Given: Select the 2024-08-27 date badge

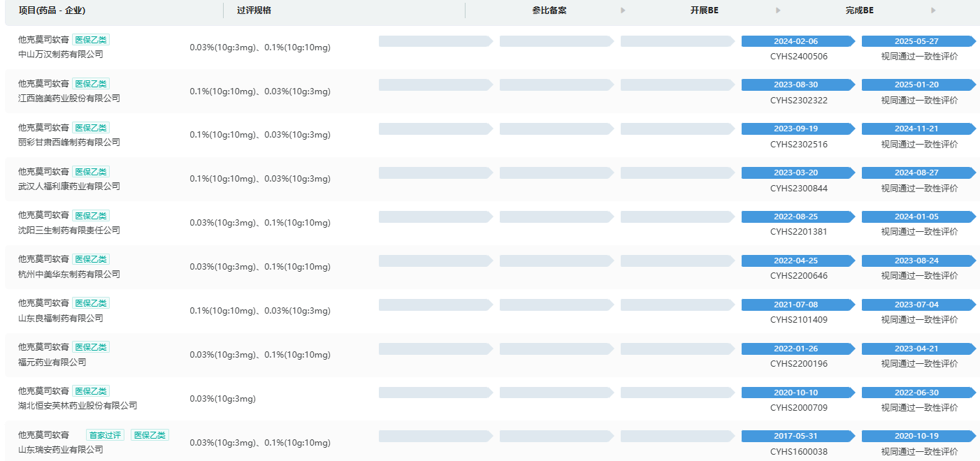Looking at the screenshot, I should (918, 173).
